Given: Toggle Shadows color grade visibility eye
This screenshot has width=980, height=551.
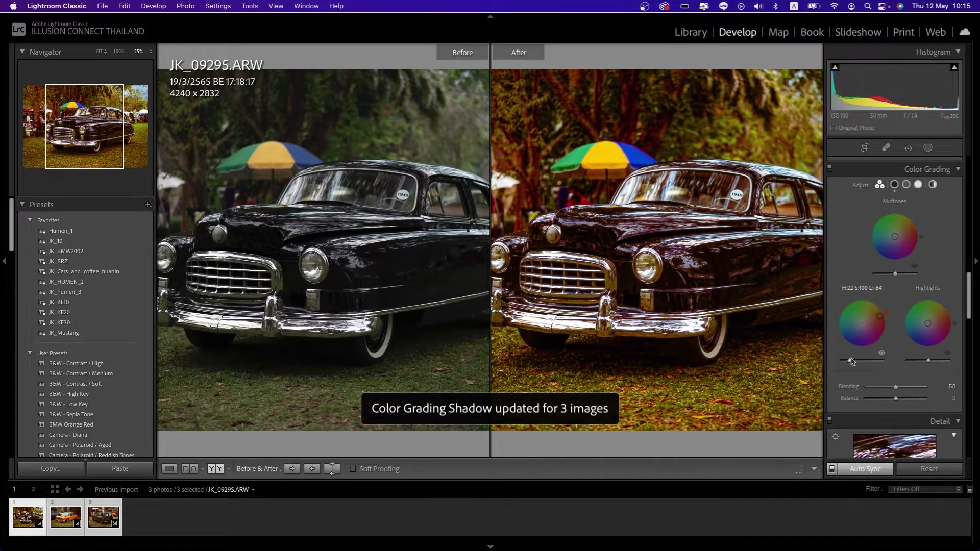Looking at the screenshot, I should [x=881, y=353].
